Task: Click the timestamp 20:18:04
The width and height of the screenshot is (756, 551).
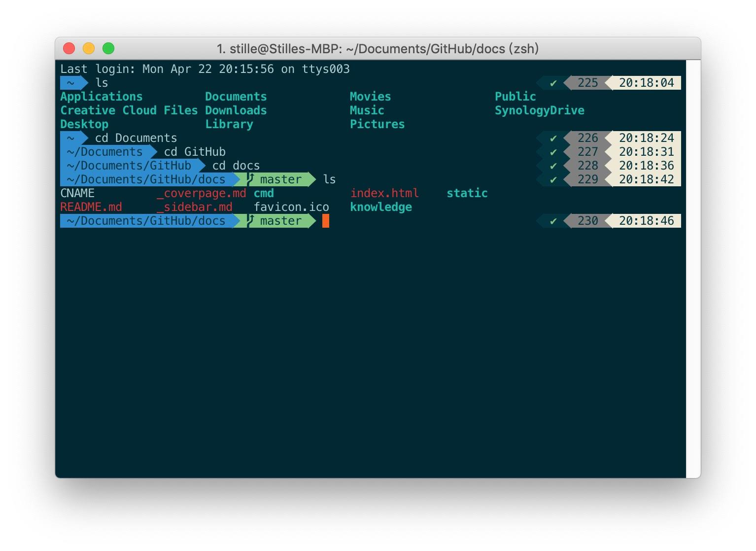Action: (647, 83)
